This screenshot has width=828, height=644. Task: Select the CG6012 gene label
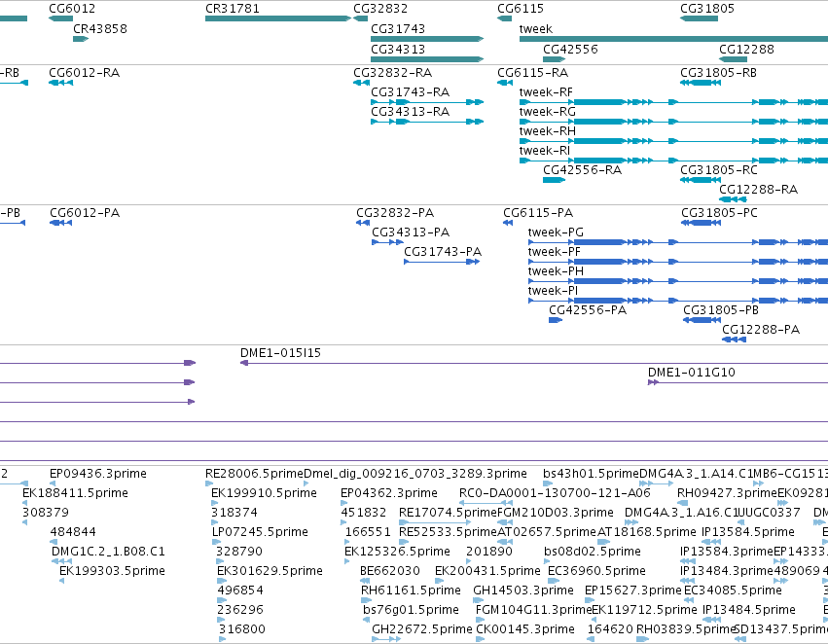pos(72,9)
